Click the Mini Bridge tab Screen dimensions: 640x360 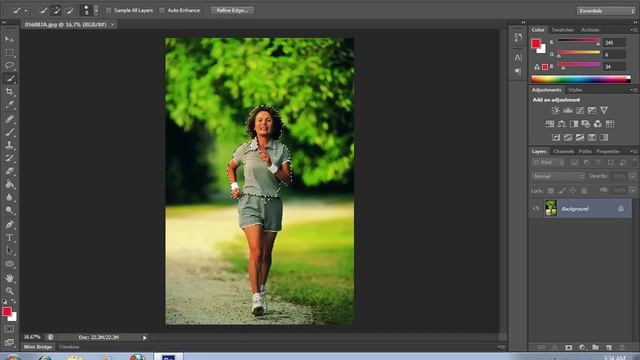pyautogui.click(x=38, y=347)
